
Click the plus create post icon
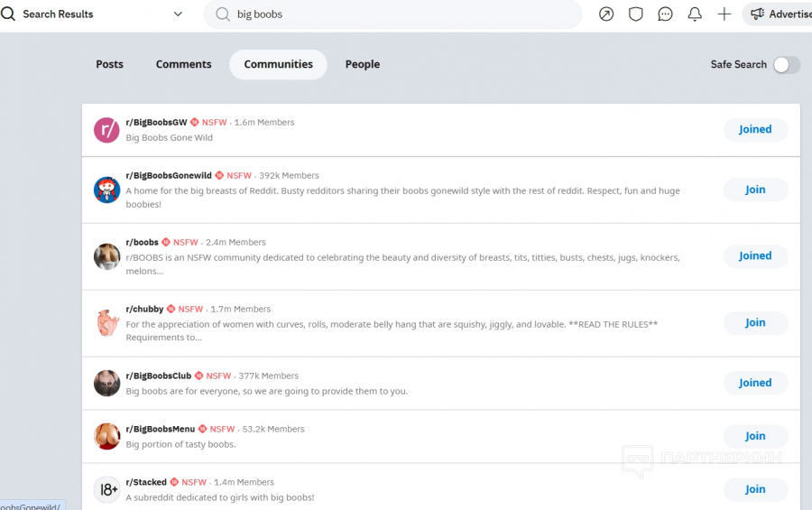tap(724, 14)
